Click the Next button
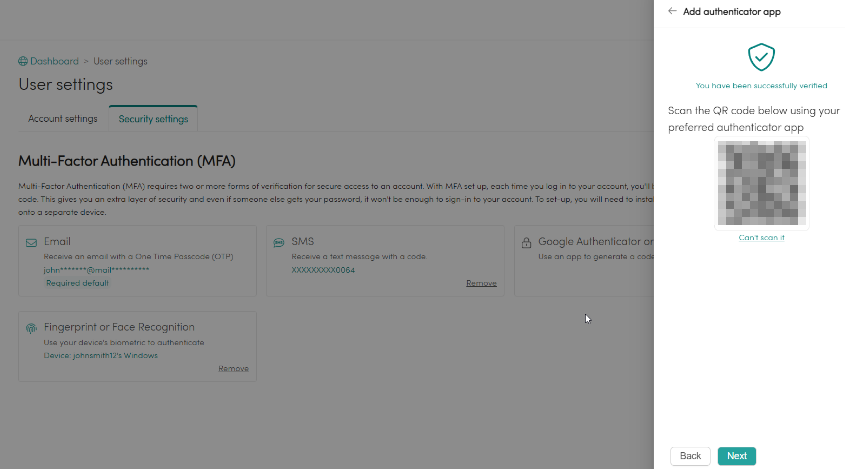Viewport: 845px width, 469px height. coord(737,456)
